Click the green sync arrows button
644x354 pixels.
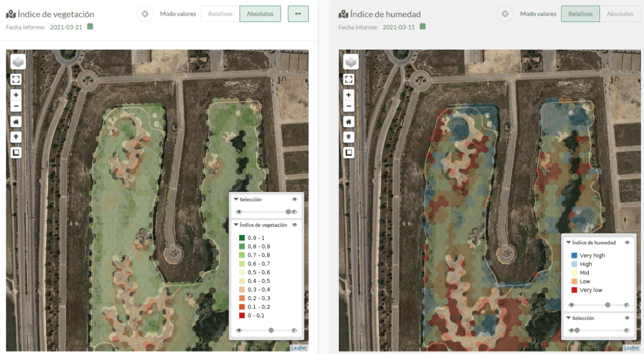click(x=298, y=14)
